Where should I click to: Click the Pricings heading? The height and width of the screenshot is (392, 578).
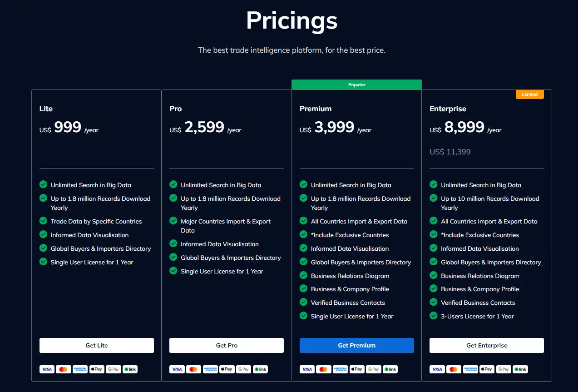point(291,20)
